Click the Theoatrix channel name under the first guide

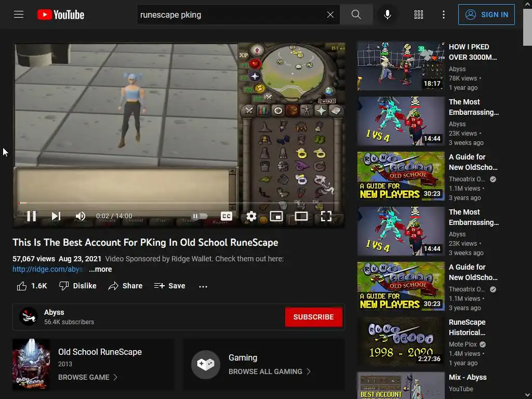click(467, 179)
